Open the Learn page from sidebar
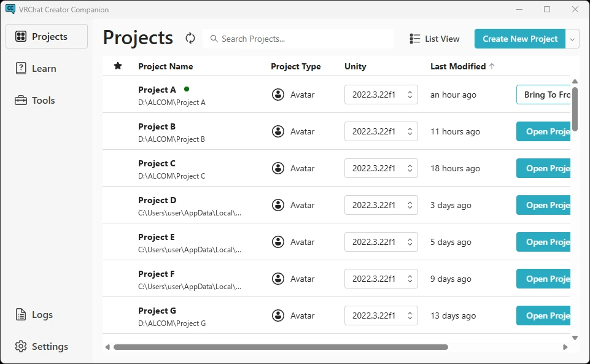This screenshot has height=364, width=590. click(47, 68)
